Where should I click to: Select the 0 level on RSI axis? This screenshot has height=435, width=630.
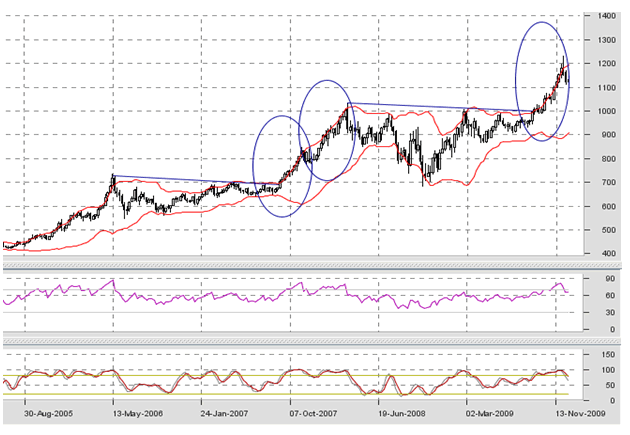[612, 329]
